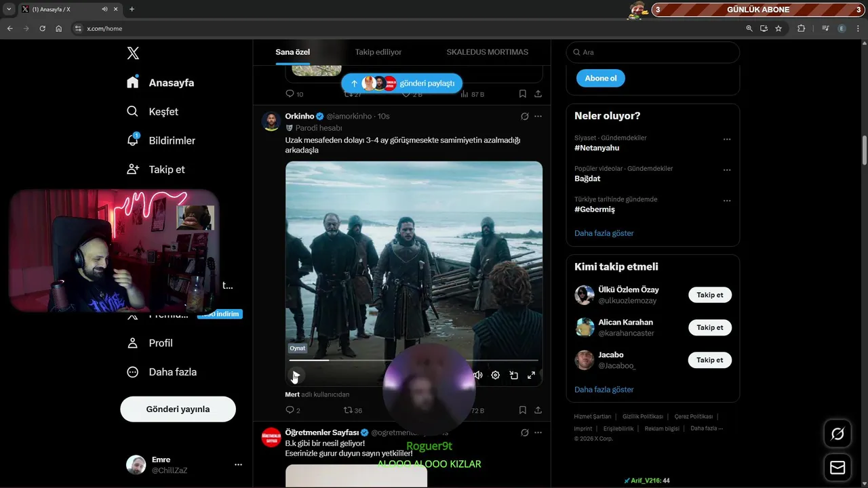This screenshot has height=488, width=868.
Task: Enter fullscreen on the video
Action: click(x=531, y=375)
